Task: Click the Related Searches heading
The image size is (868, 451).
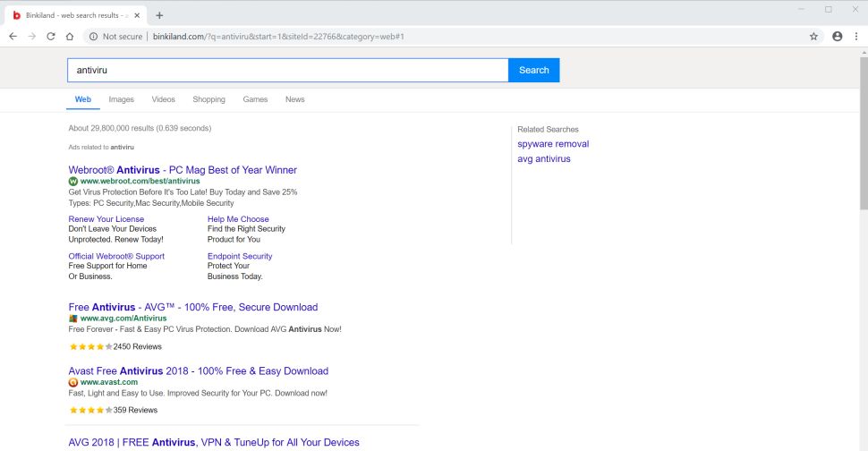Action: click(548, 130)
